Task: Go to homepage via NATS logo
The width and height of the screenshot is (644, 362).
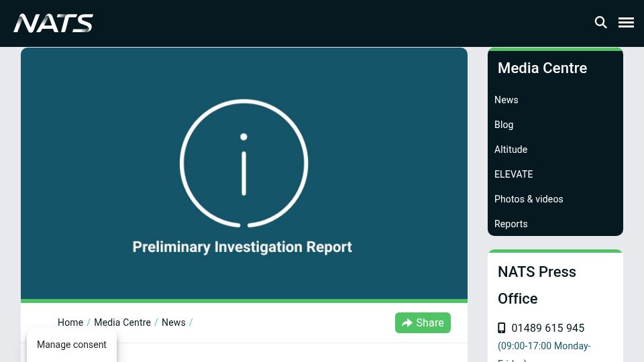Action: point(54,23)
